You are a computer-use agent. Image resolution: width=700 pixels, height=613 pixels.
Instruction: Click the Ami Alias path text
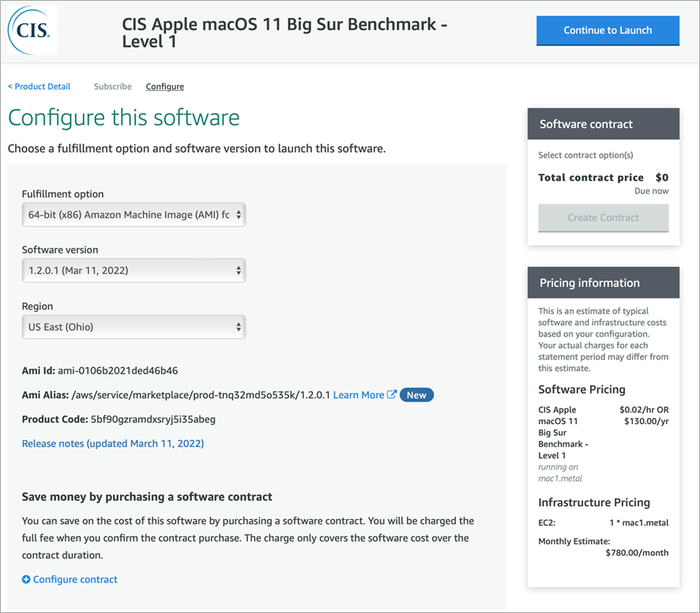click(201, 395)
